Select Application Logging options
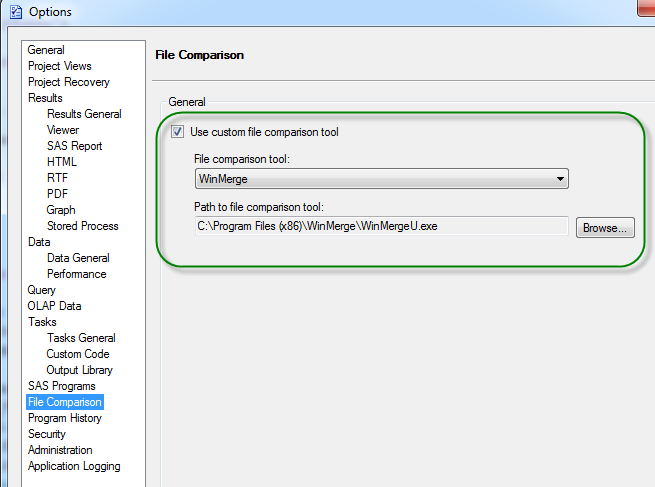Image resolution: width=655 pixels, height=487 pixels. point(74,466)
